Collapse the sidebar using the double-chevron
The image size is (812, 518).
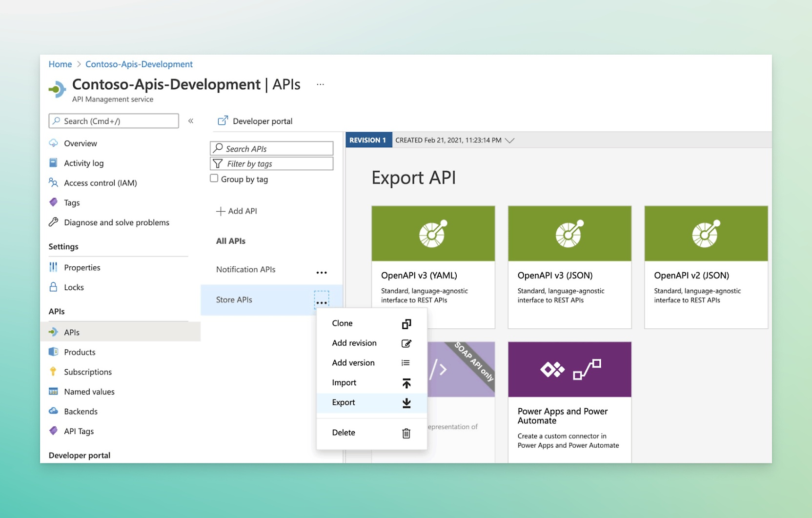pyautogui.click(x=191, y=120)
